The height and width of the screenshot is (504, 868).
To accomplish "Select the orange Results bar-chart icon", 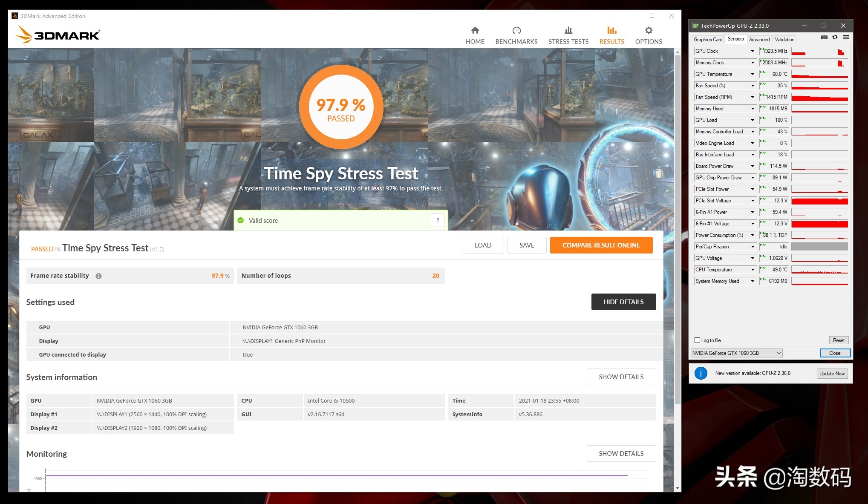I will [x=611, y=34].
